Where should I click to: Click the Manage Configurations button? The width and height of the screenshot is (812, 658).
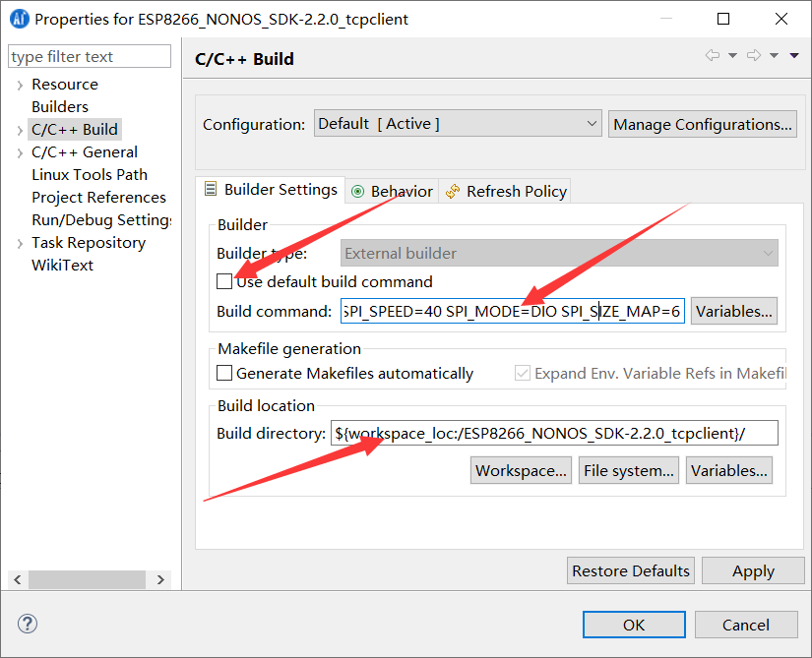702,123
